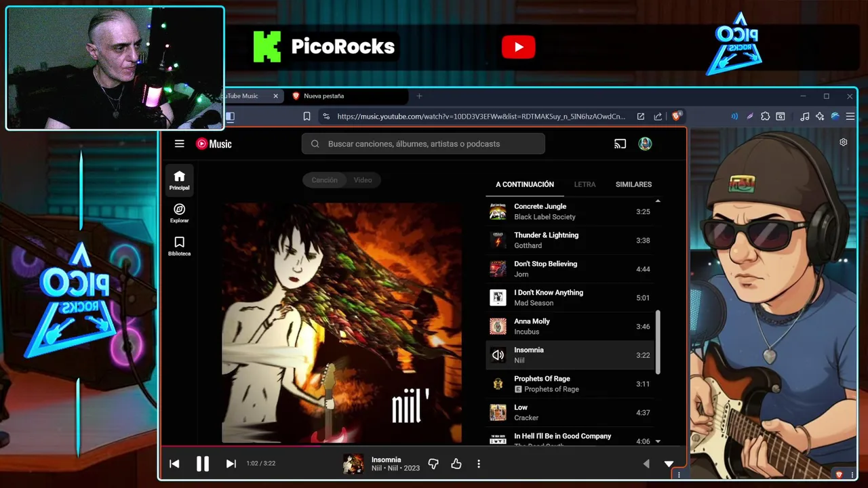The width and height of the screenshot is (868, 488).
Task: Open more actions menu in player bar
Action: click(x=479, y=464)
